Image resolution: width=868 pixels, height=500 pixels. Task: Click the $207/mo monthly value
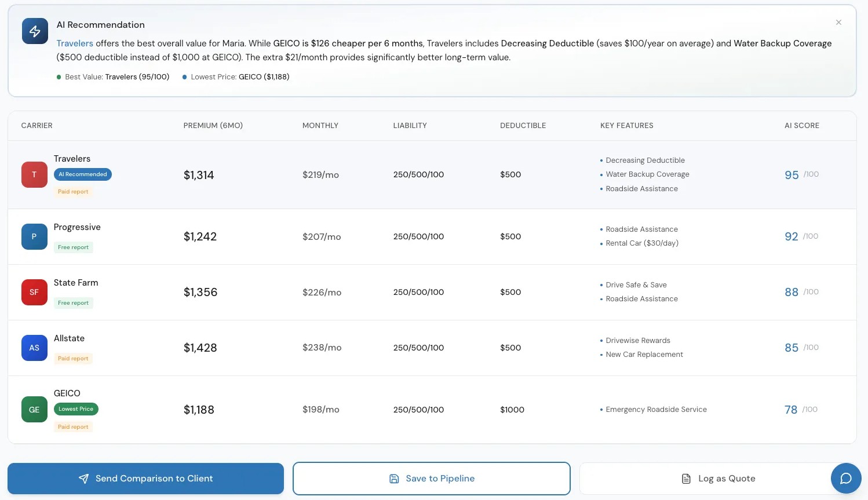click(322, 237)
